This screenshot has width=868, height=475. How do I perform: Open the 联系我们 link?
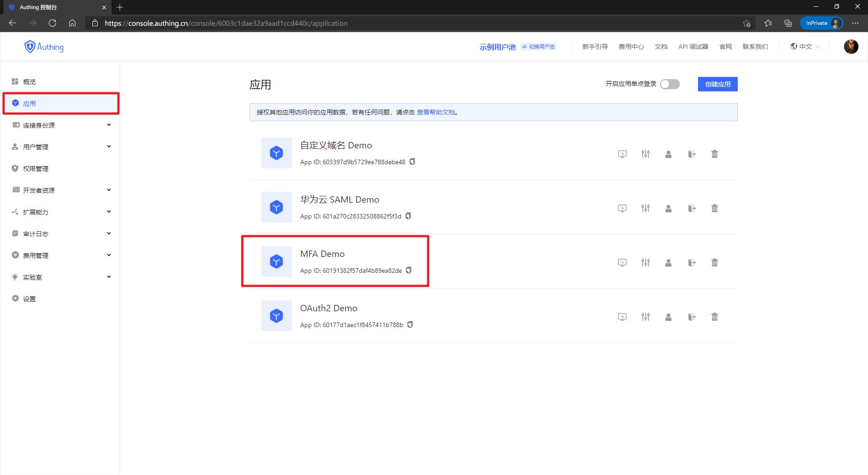[755, 47]
